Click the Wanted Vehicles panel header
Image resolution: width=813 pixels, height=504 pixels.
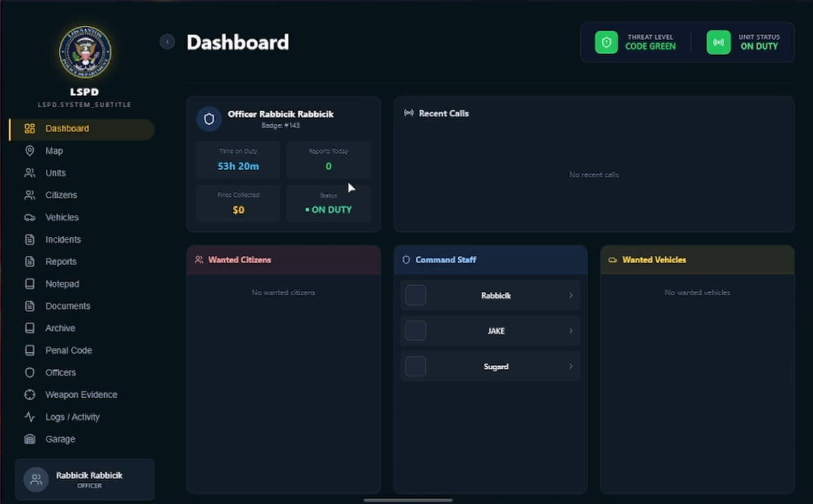coord(697,260)
